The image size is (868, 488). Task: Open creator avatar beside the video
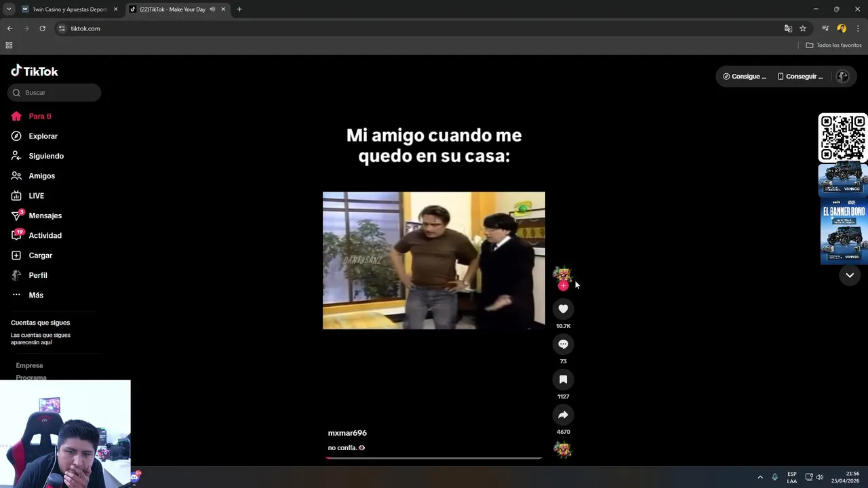point(562,273)
